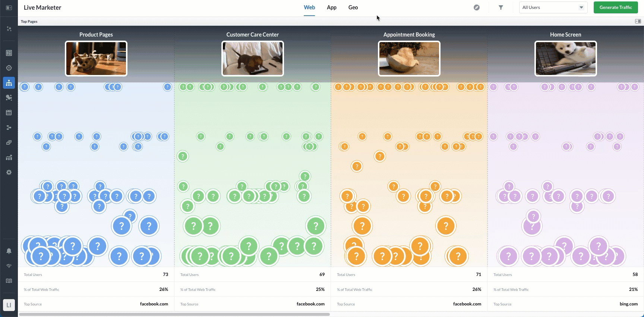Click the sparkles icon in sidebar
The image size is (644, 317).
pos(9,29)
